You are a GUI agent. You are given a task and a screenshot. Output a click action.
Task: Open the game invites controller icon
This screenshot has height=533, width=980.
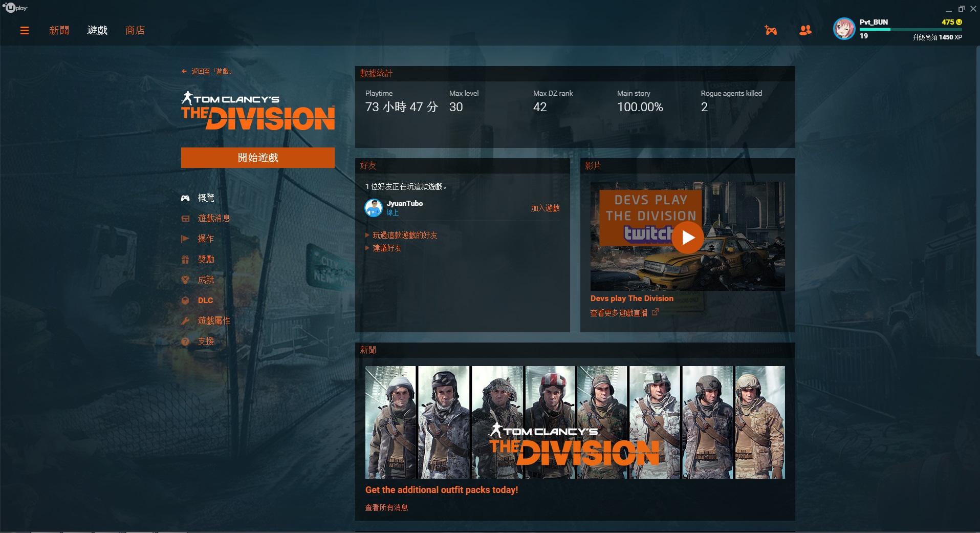pyautogui.click(x=771, y=30)
